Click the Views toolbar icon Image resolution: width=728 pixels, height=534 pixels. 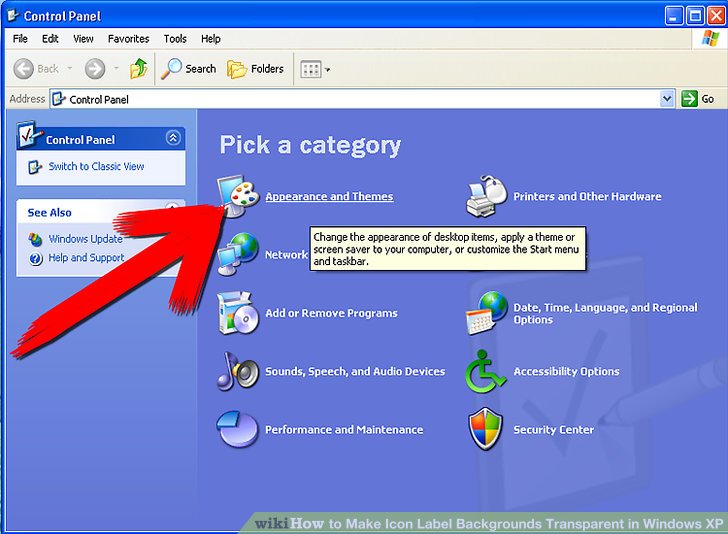(x=311, y=69)
